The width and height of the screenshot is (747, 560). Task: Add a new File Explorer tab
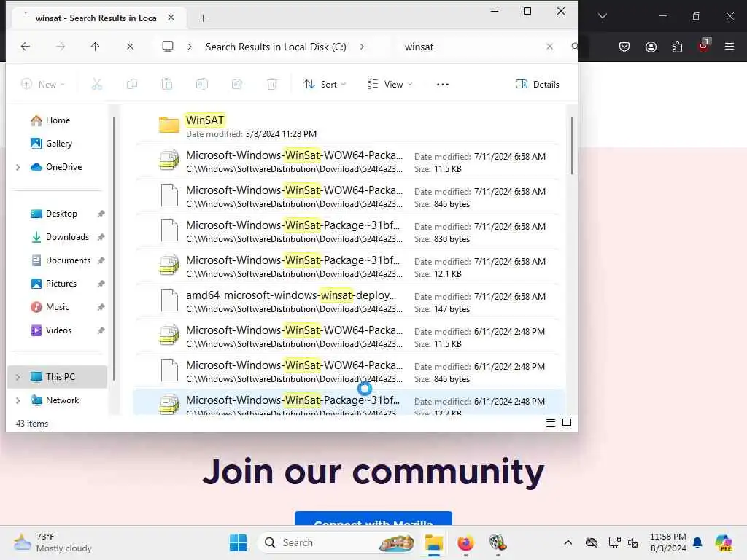pyautogui.click(x=203, y=18)
